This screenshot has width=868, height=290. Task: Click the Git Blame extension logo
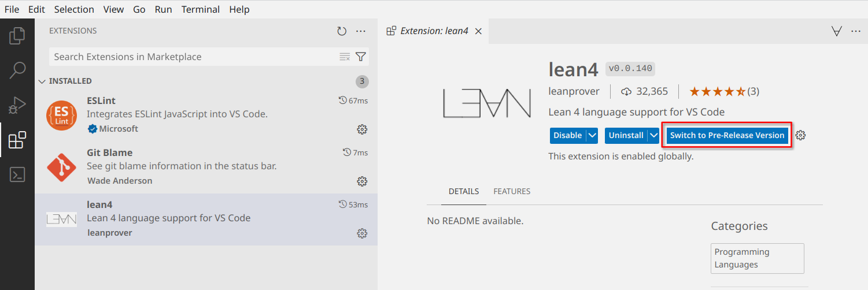[x=61, y=167]
